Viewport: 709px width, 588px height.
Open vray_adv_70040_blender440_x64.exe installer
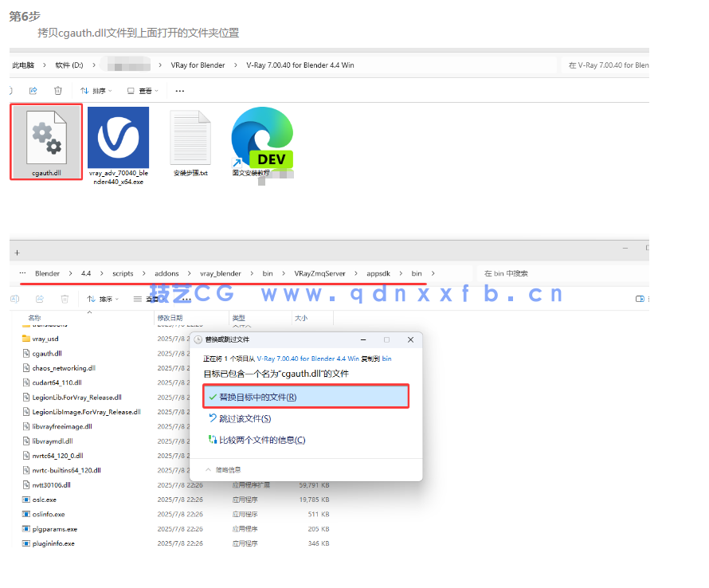(x=118, y=135)
